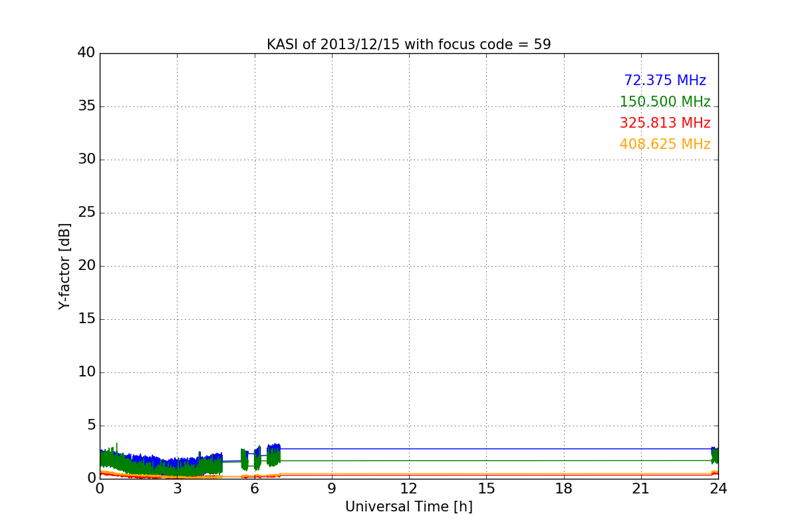The width and height of the screenshot is (798, 532).
Task: Click the x-axis tick label 21
Action: tap(641, 489)
